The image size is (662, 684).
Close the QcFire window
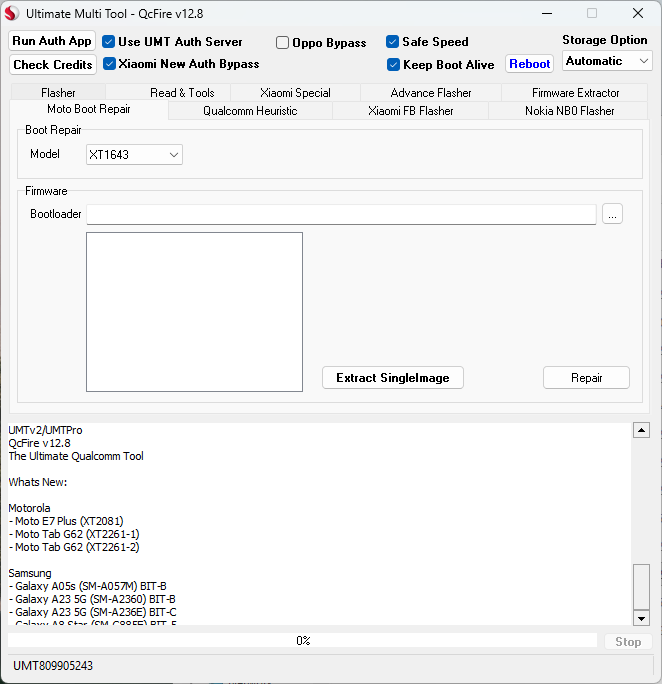point(638,14)
